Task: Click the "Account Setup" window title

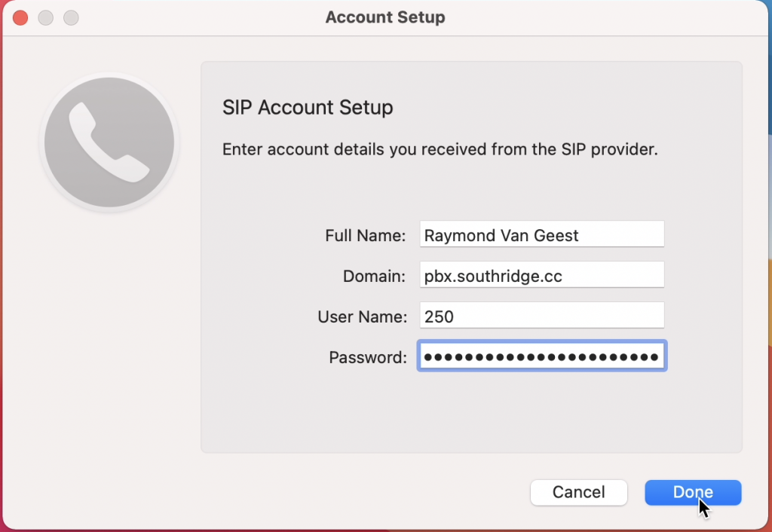Action: click(385, 17)
